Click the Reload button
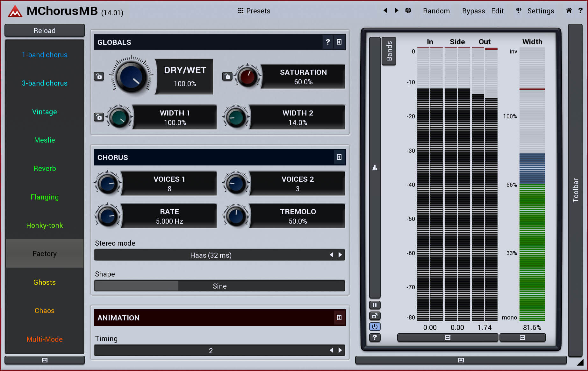This screenshot has height=371, width=588. [x=45, y=31]
